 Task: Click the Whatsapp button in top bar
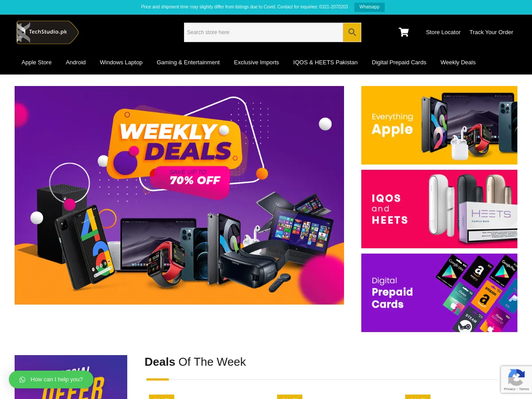coord(369,7)
